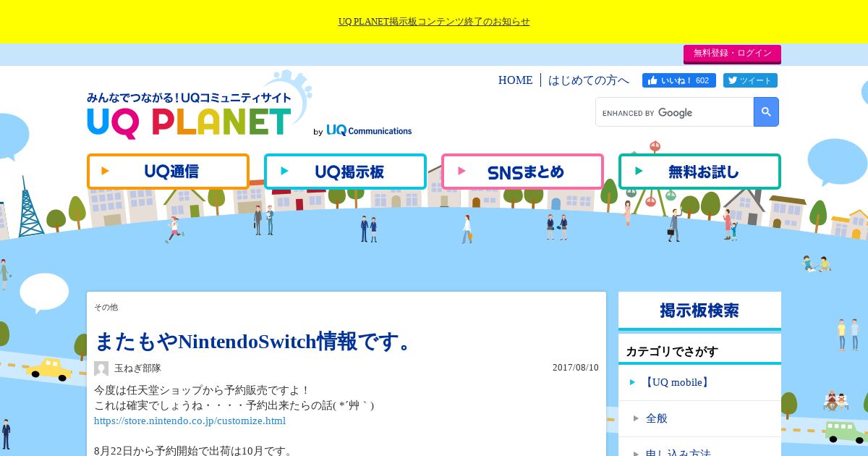Image resolution: width=868 pixels, height=456 pixels.
Task: Click the 掲示板検索 heading
Action: click(x=699, y=311)
